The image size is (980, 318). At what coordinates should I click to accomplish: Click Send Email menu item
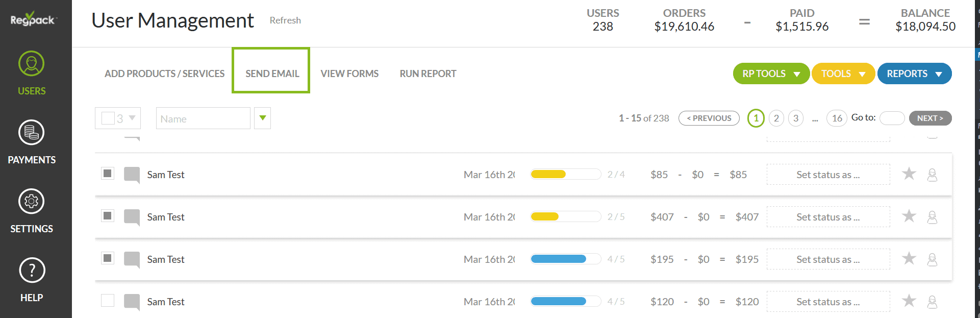pyautogui.click(x=272, y=74)
